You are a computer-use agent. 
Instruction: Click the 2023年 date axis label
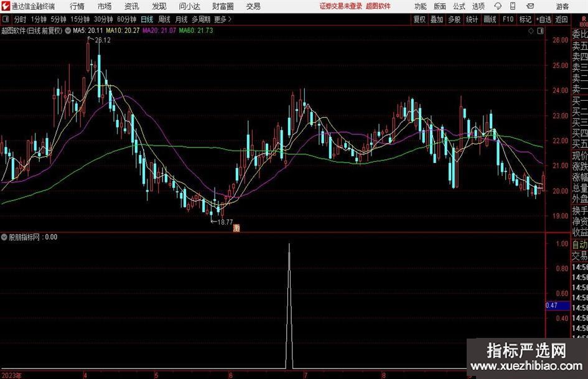[12, 375]
